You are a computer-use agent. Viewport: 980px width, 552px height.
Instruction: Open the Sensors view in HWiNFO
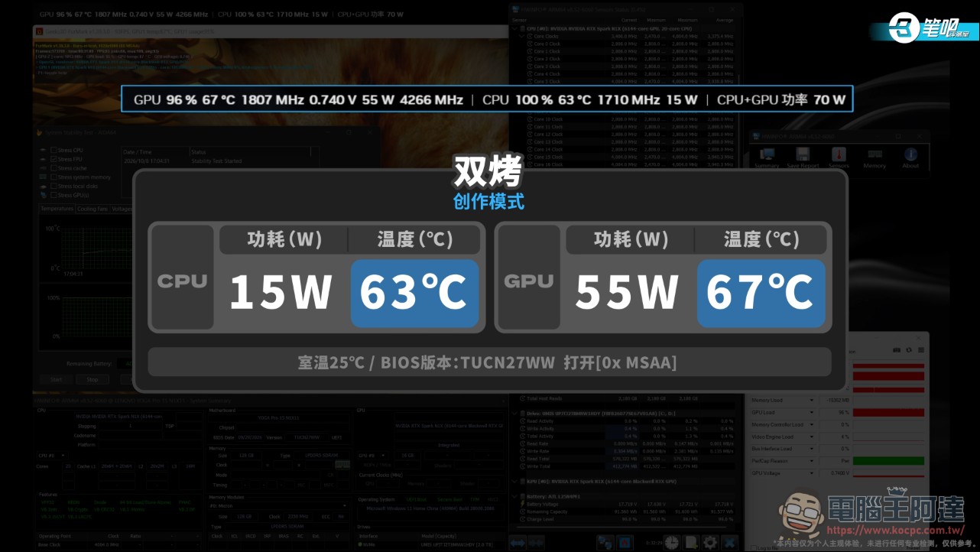coord(839,157)
